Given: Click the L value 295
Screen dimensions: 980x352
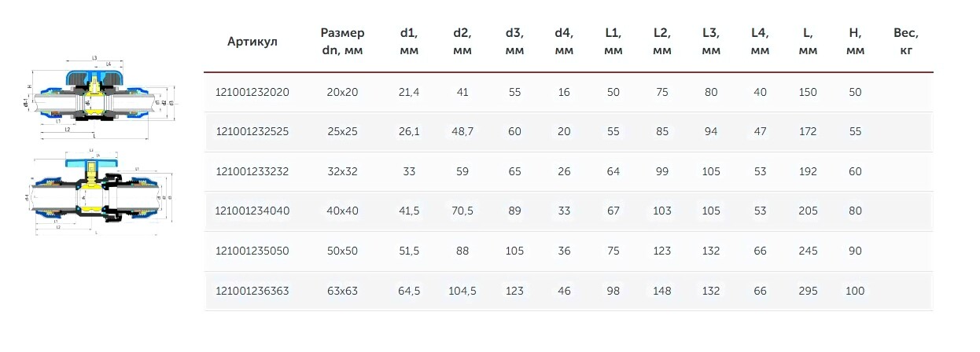Looking at the screenshot, I should tap(808, 291).
